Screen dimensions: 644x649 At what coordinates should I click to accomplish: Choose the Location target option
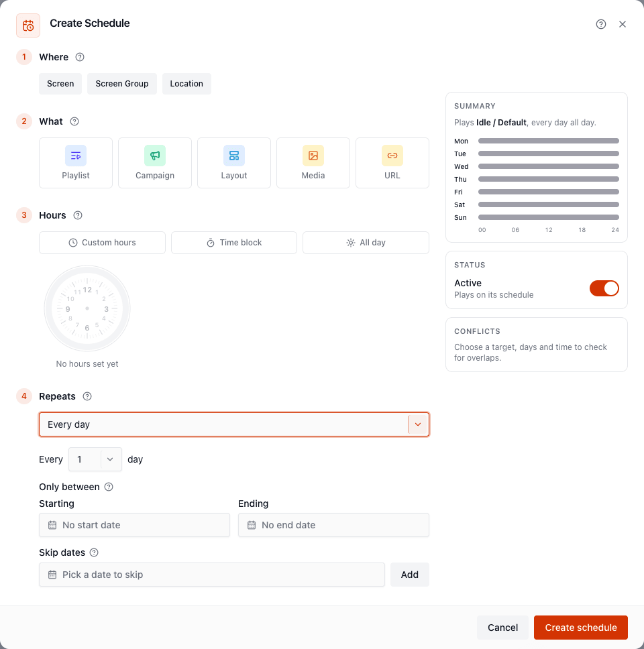186,84
